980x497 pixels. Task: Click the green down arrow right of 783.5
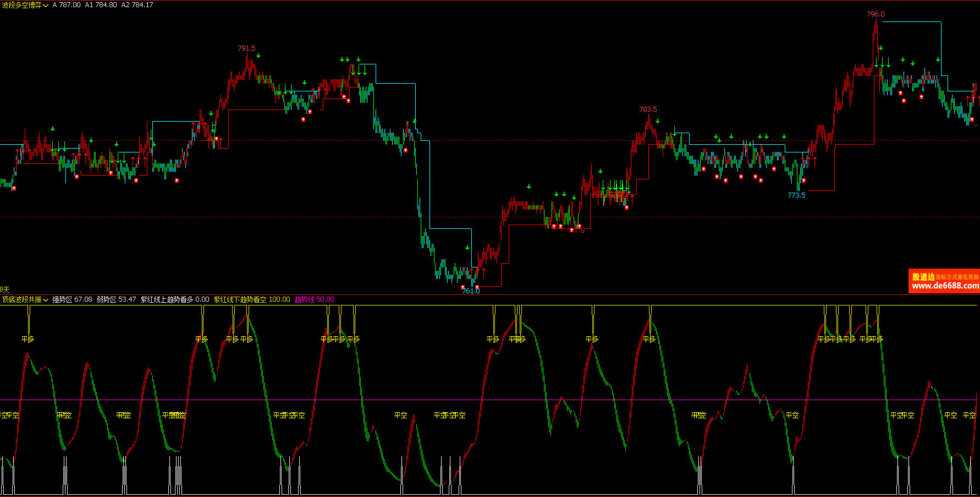click(657, 121)
